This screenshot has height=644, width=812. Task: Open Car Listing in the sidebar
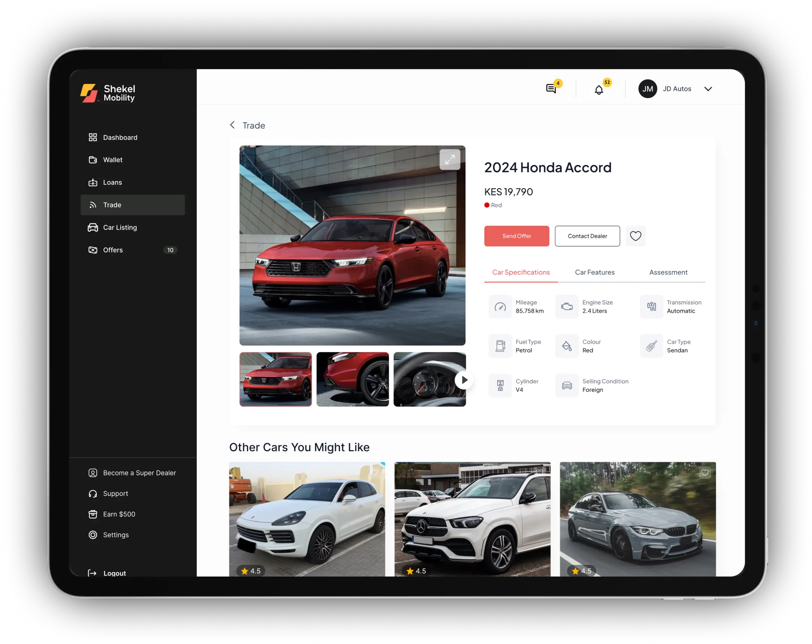(x=133, y=227)
